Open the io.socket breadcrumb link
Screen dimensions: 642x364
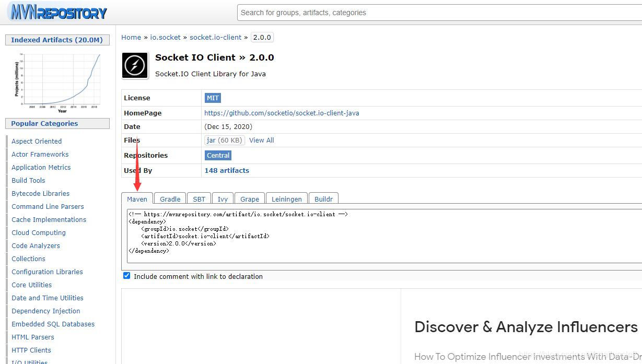pyautogui.click(x=165, y=37)
